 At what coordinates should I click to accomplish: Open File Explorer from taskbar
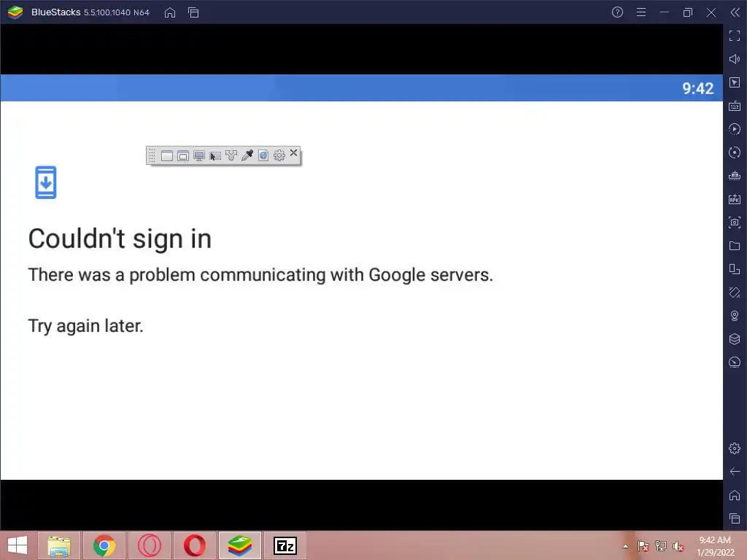click(59, 545)
